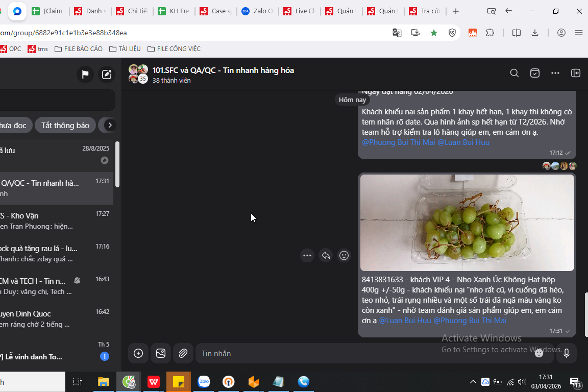The image size is (588, 392).
Task: Bookmark this page with the star icon
Action: click(x=434, y=33)
